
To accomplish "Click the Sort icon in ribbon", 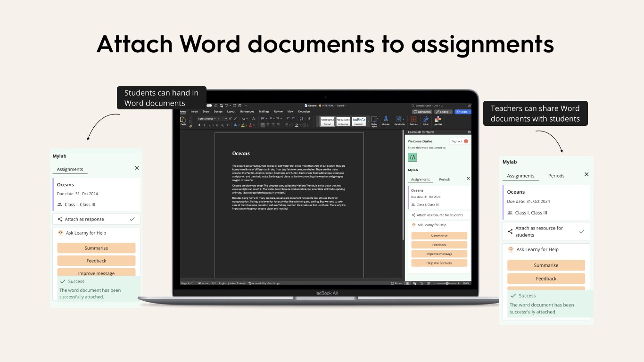I will (301, 119).
